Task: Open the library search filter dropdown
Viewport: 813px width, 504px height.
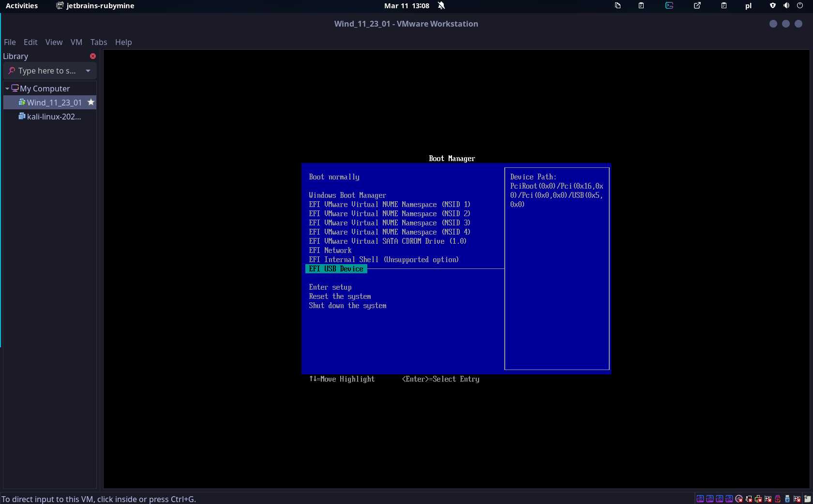Action: (x=88, y=71)
